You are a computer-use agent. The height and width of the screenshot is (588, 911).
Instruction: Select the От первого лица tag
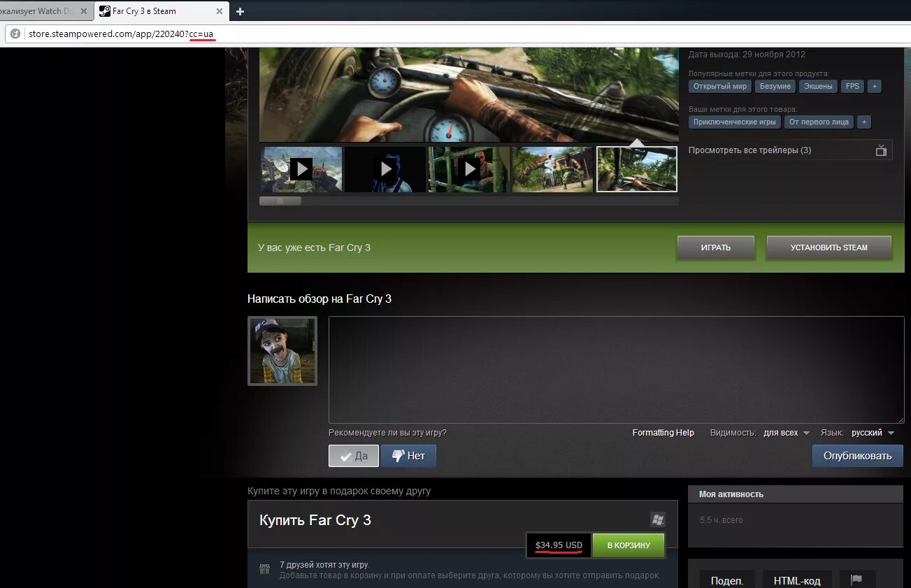(x=819, y=122)
